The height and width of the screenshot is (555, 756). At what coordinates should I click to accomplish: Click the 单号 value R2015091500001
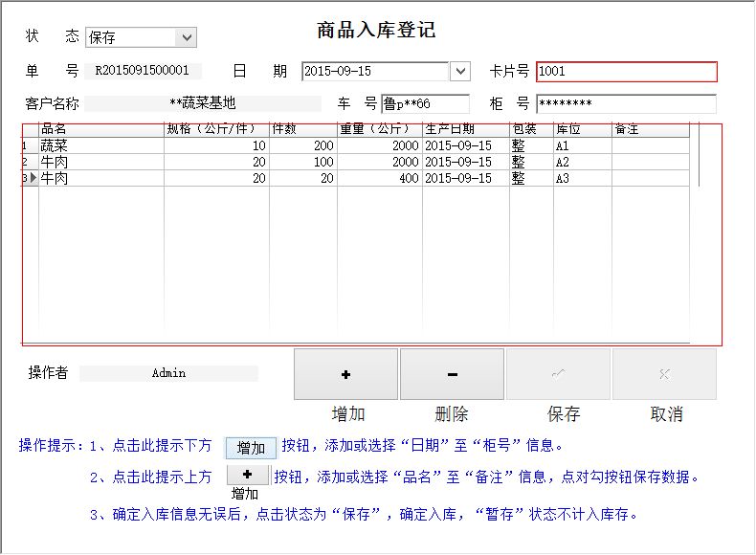click(x=143, y=71)
